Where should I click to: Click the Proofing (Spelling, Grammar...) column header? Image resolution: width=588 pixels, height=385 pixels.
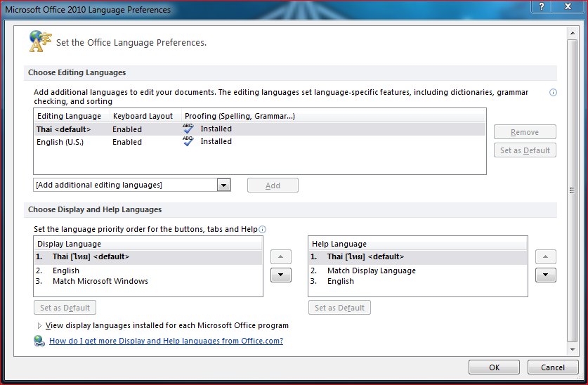334,116
